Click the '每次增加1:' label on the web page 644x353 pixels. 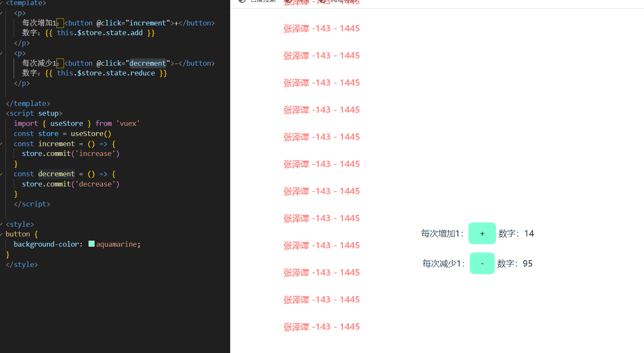pos(442,233)
